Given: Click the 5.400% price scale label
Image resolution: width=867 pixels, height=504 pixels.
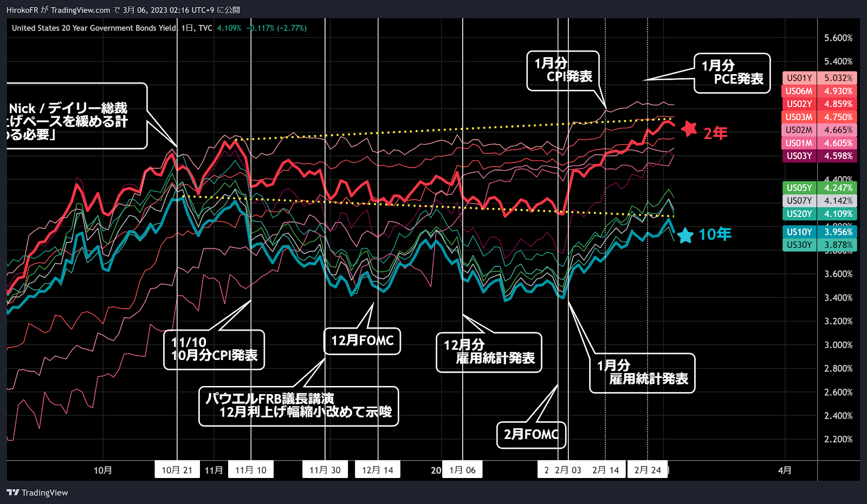Looking at the screenshot, I should point(838,62).
